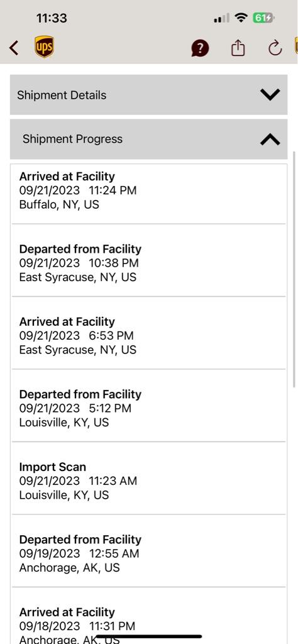Tap the 11:33 clock in status bar
Screen dimensions: 298x644
[52, 18]
